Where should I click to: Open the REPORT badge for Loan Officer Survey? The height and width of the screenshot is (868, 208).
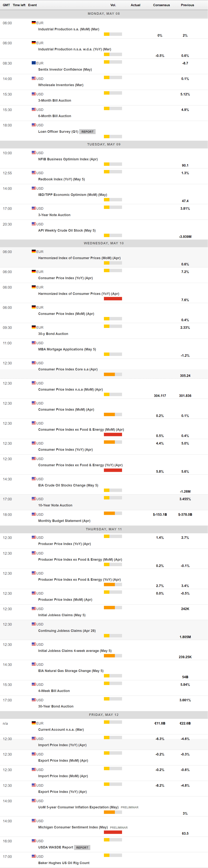[87, 132]
